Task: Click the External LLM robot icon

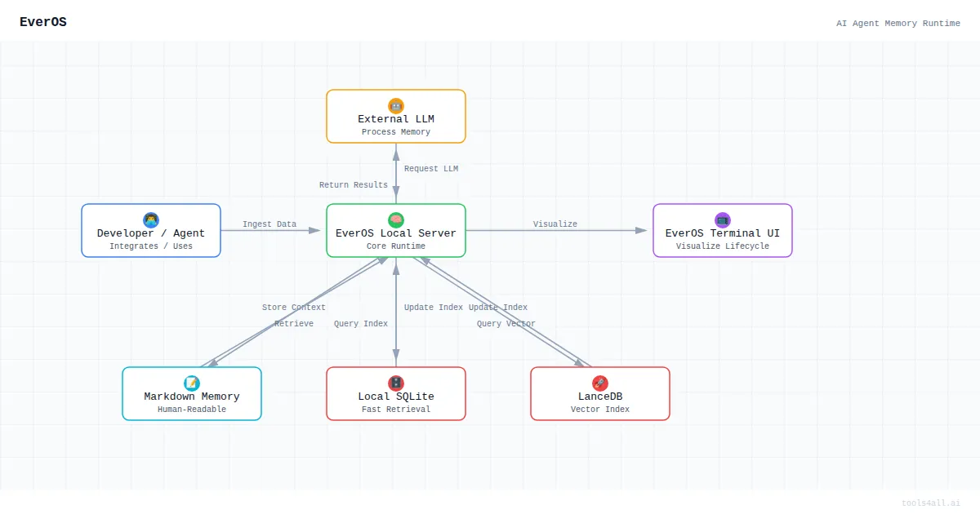Action: [396, 105]
